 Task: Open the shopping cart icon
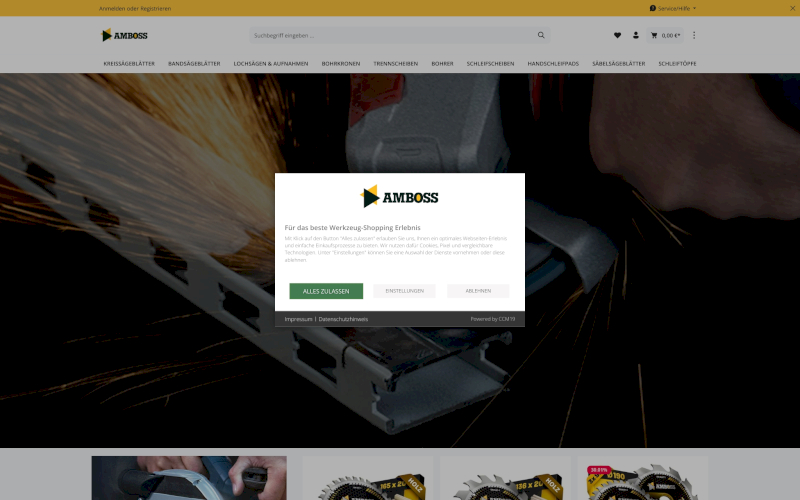coord(655,35)
